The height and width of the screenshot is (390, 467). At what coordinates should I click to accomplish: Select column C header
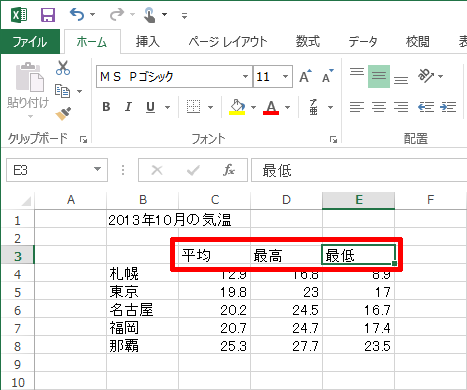point(215,200)
